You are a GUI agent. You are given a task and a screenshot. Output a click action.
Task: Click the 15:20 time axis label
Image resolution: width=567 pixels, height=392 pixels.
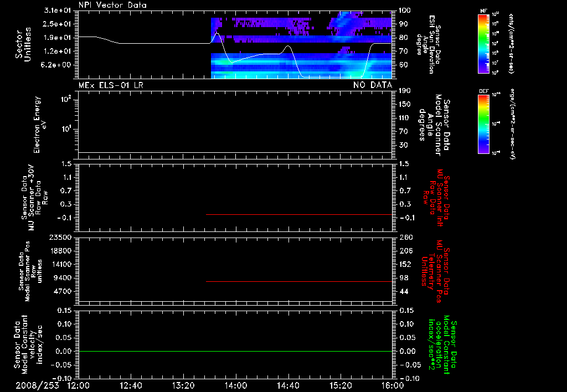[341, 385]
